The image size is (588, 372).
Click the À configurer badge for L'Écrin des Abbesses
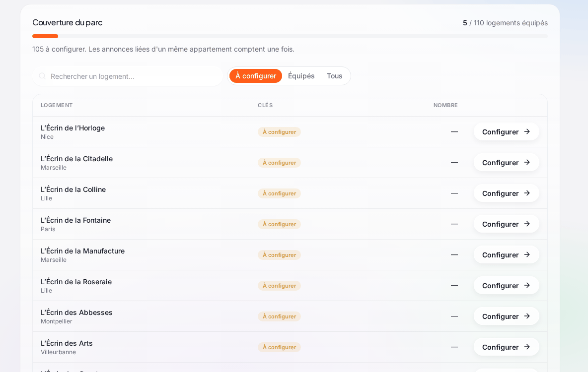tap(279, 316)
